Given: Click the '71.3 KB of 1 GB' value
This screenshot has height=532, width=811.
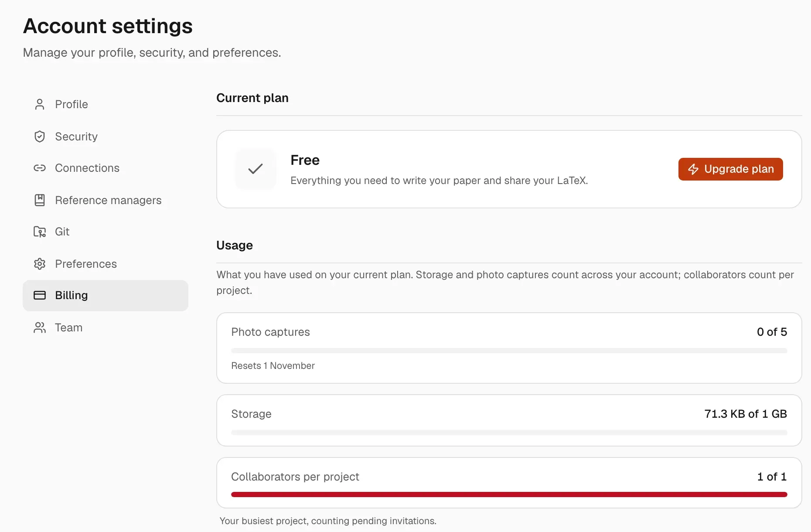Looking at the screenshot, I should (746, 414).
